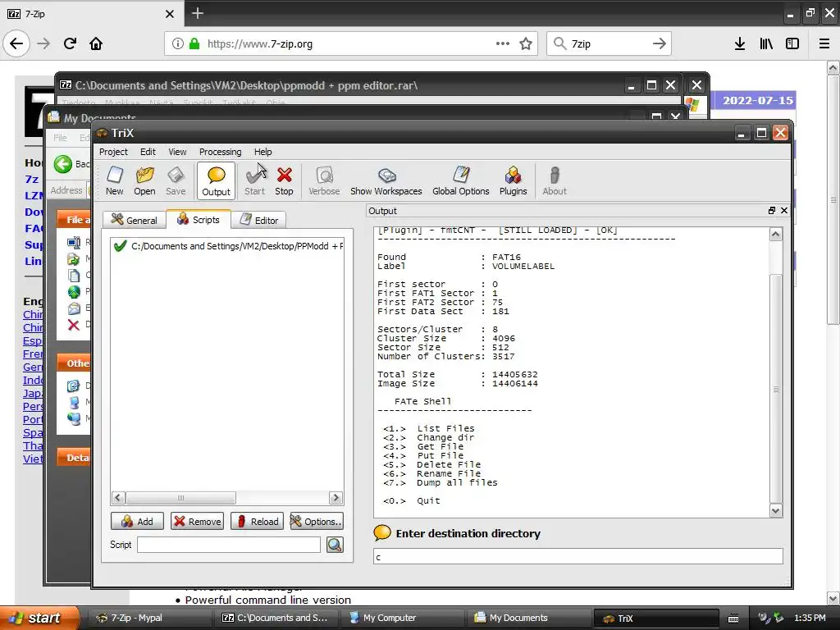Click the 7z link on 7-zip page
The height and width of the screenshot is (630, 840).
[32, 180]
